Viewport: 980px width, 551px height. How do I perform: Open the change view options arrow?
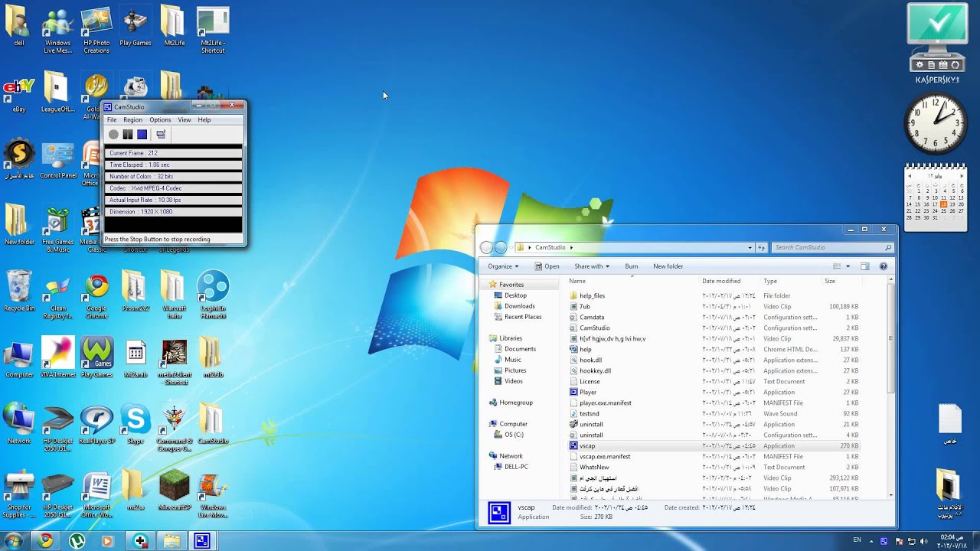pos(848,266)
